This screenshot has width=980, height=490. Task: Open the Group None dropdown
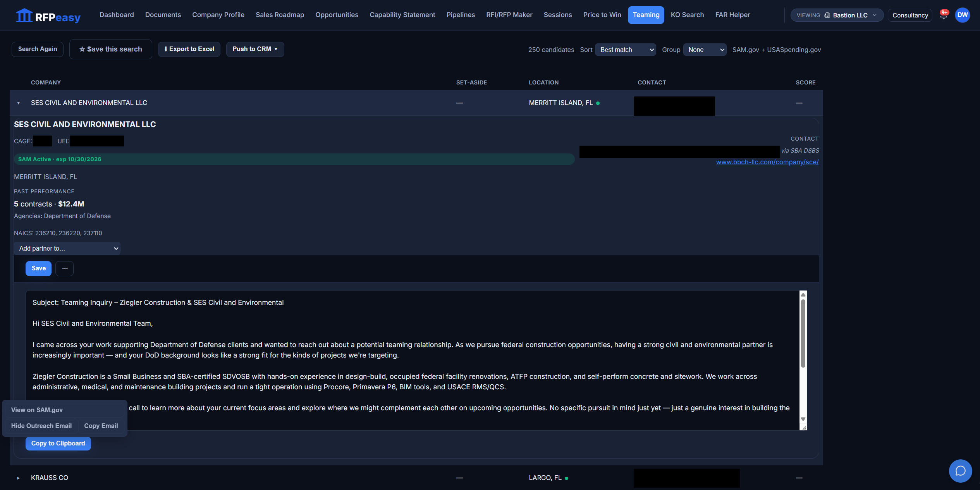click(x=705, y=50)
